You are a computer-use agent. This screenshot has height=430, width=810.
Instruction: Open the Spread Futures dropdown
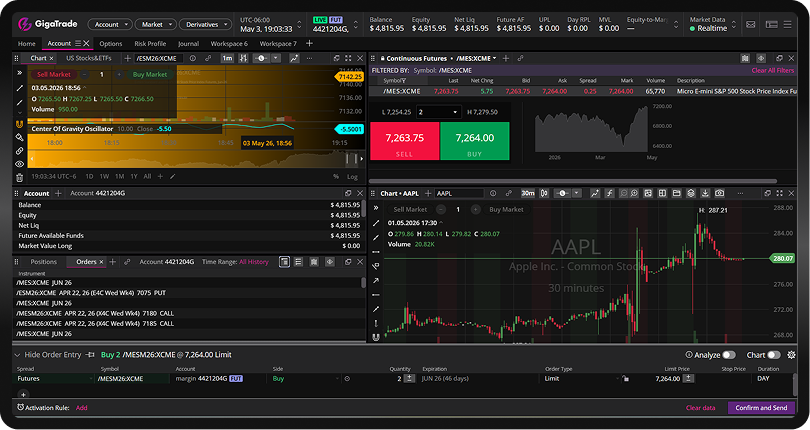tap(54, 379)
